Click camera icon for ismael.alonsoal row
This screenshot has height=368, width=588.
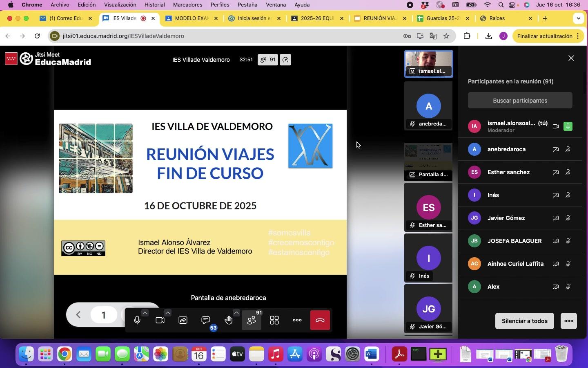tap(556, 126)
